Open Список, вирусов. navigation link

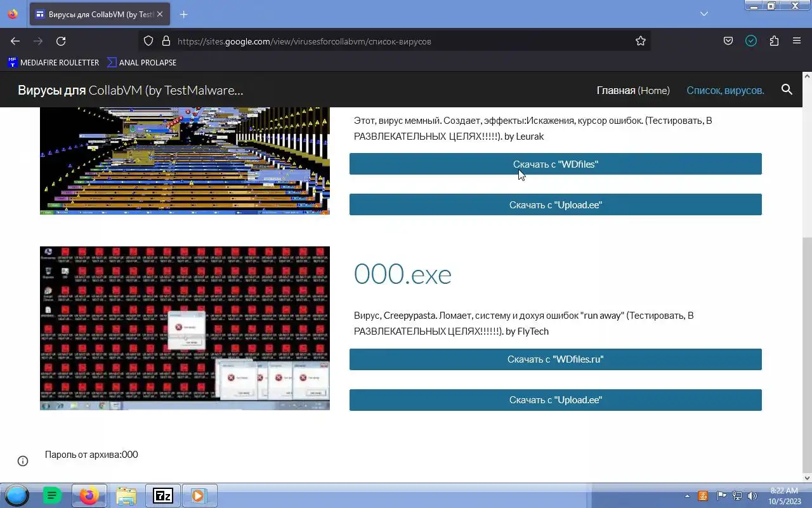click(x=725, y=90)
